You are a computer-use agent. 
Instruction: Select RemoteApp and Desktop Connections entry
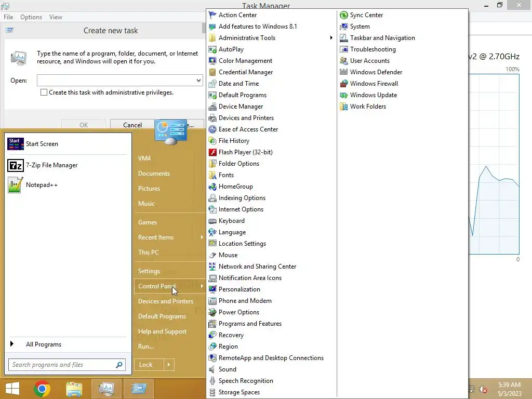[x=271, y=358]
